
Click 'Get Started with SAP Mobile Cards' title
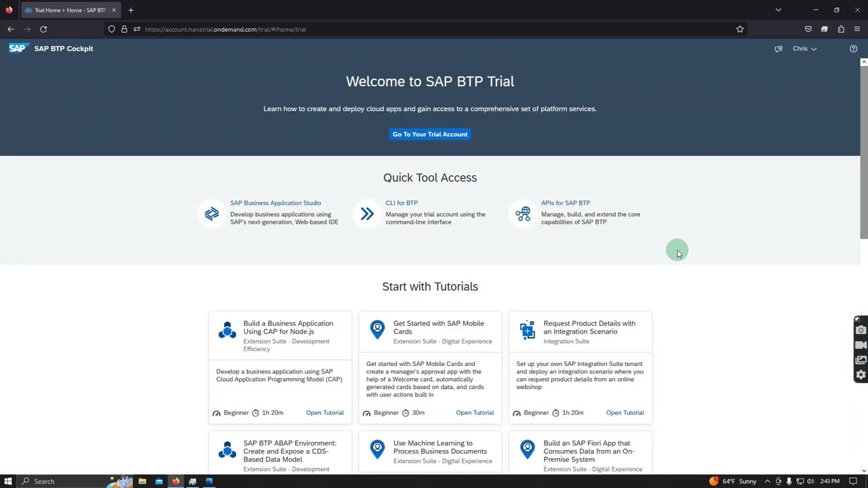439,327
